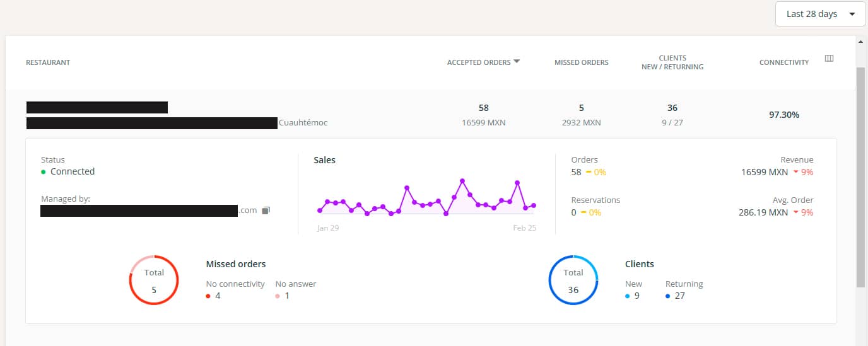Click the column settings icon
This screenshot has height=346, width=868.
[830, 59]
